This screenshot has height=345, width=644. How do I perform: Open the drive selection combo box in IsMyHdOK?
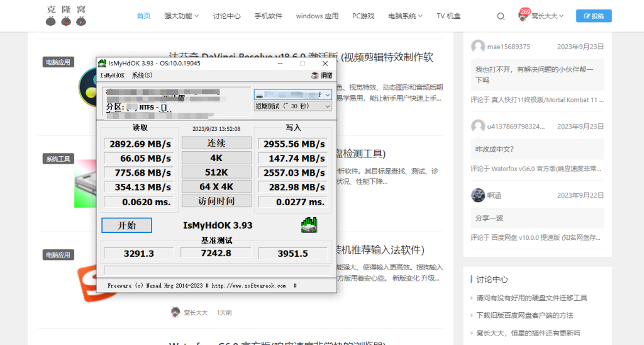[293, 95]
